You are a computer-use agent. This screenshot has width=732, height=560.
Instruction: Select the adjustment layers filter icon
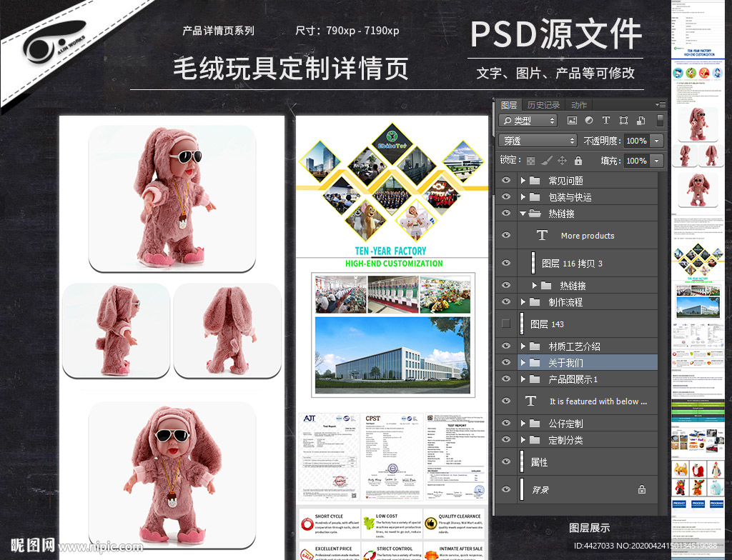589,121
